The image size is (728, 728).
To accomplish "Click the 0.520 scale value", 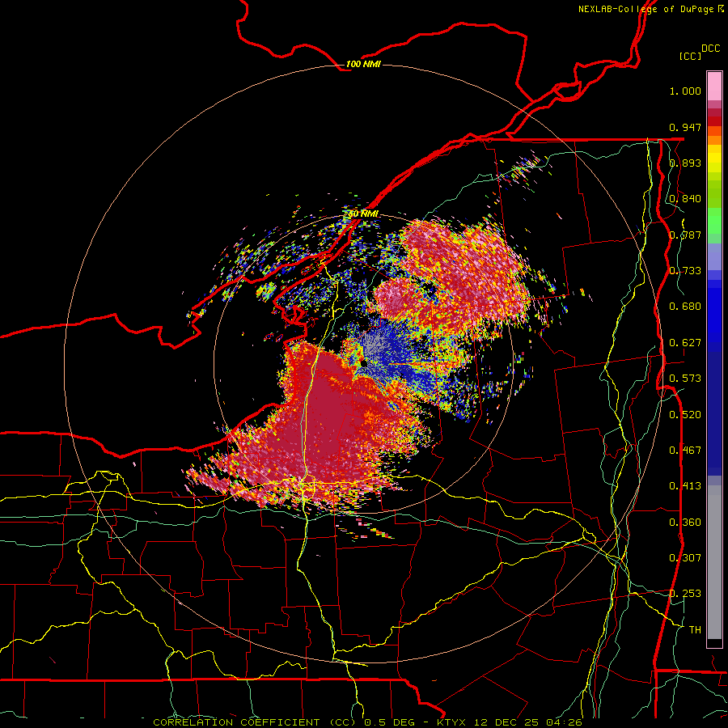I will (x=685, y=415).
